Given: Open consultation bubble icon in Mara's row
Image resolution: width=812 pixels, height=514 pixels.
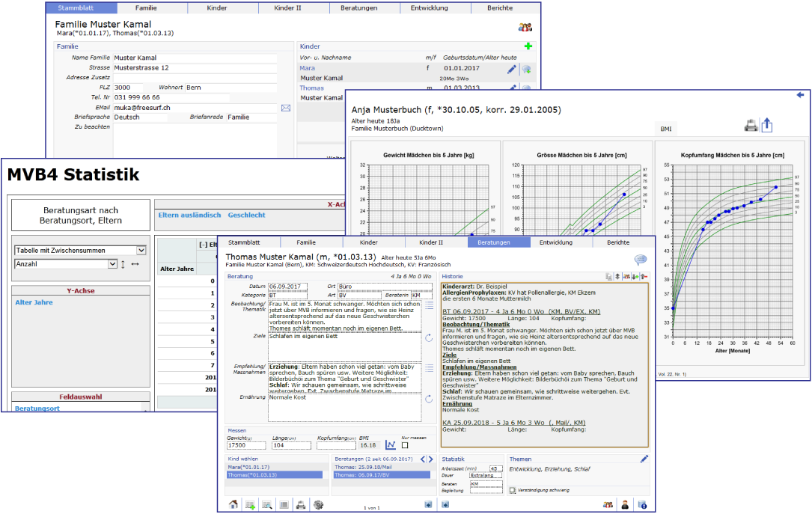Looking at the screenshot, I should tap(527, 69).
